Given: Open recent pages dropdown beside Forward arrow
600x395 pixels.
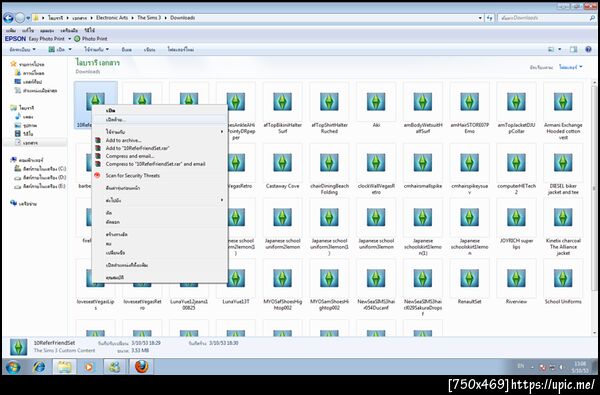Looking at the screenshot, I should point(28,18).
